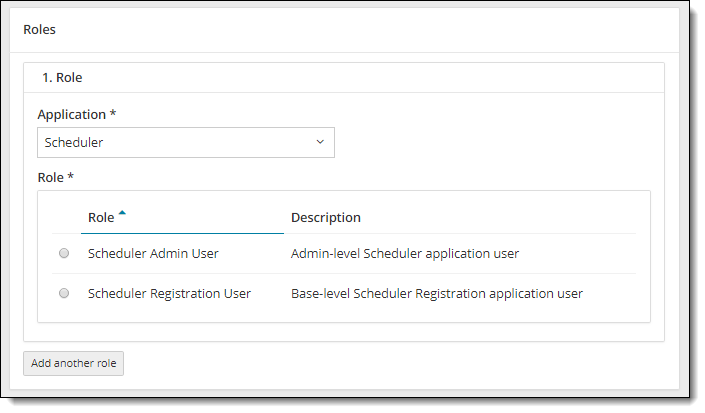Click the 'Admin-level Scheduler application user' description
The width and height of the screenshot is (705, 413).
(x=404, y=254)
